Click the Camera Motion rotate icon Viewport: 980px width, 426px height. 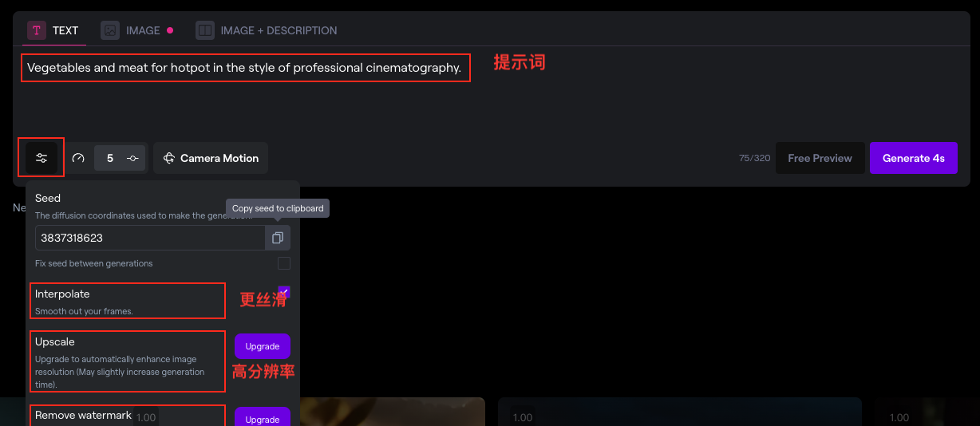pyautogui.click(x=169, y=158)
